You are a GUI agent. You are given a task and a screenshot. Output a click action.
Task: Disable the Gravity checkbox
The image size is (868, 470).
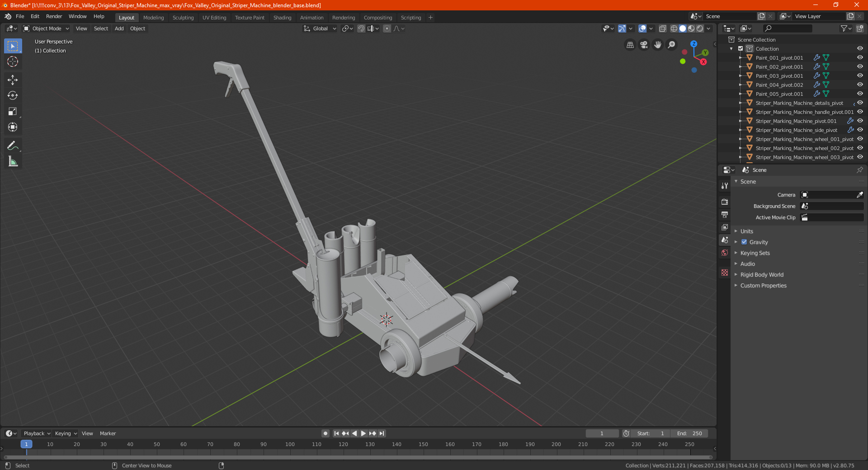(744, 242)
